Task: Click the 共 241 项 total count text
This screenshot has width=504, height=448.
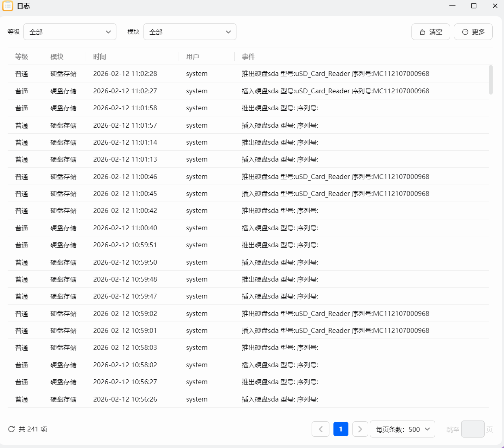Action: pyautogui.click(x=33, y=429)
